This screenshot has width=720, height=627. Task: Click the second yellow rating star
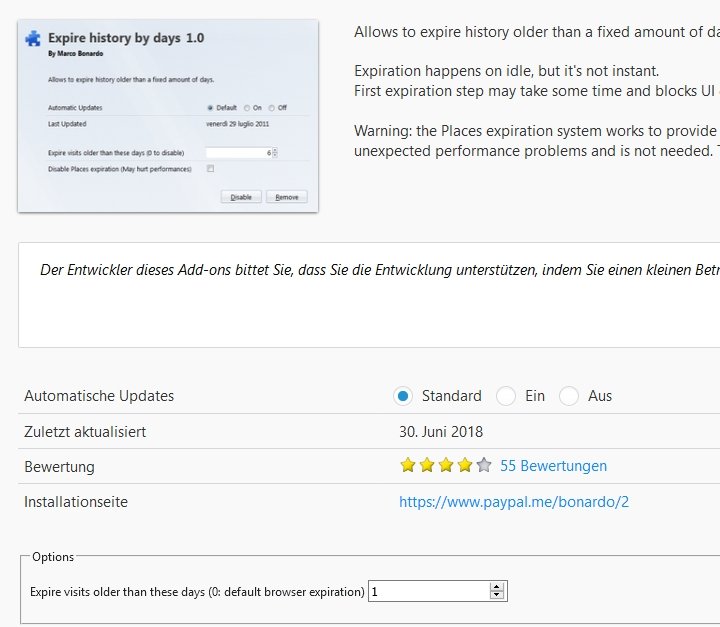click(426, 466)
